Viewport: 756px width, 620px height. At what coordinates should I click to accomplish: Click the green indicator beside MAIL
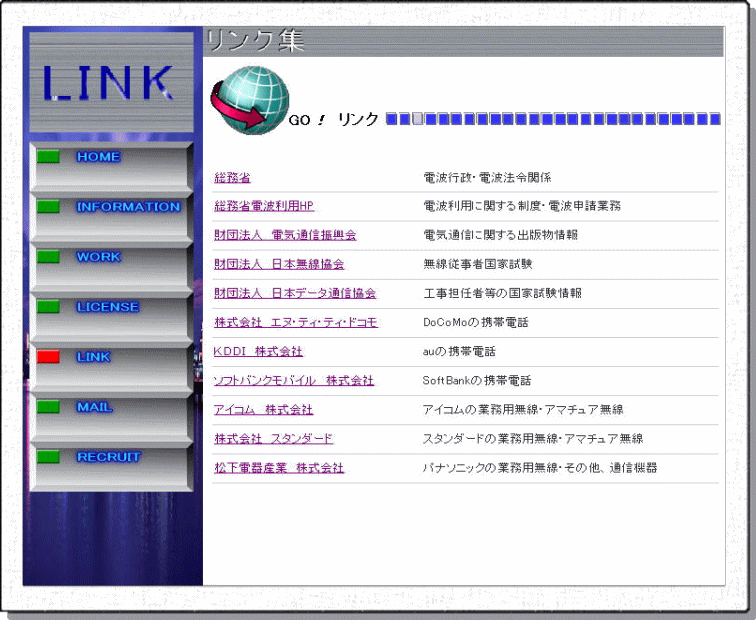tap(48, 407)
